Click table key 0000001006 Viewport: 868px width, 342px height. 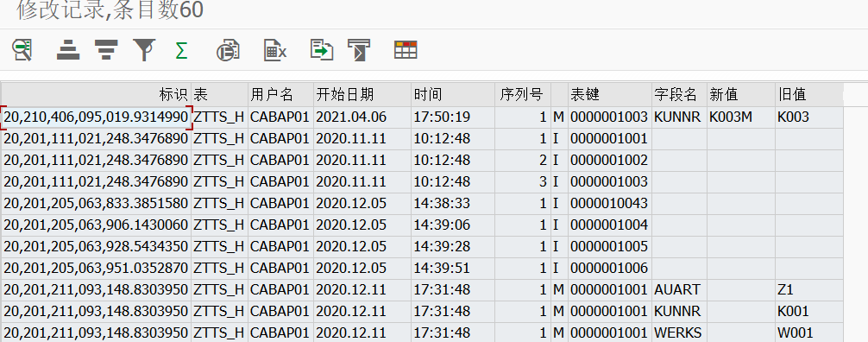610,269
